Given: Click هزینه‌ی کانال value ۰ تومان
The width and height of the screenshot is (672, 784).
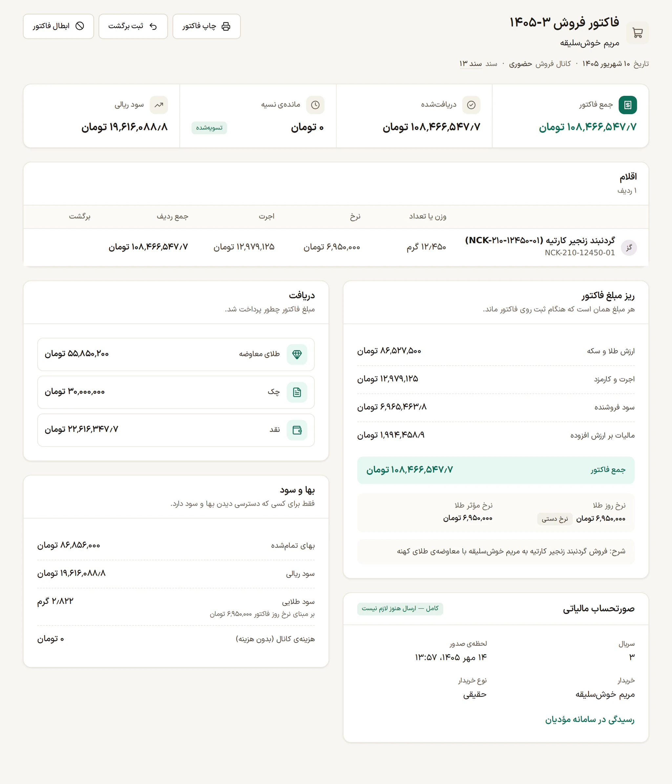Looking at the screenshot, I should 51,639.
